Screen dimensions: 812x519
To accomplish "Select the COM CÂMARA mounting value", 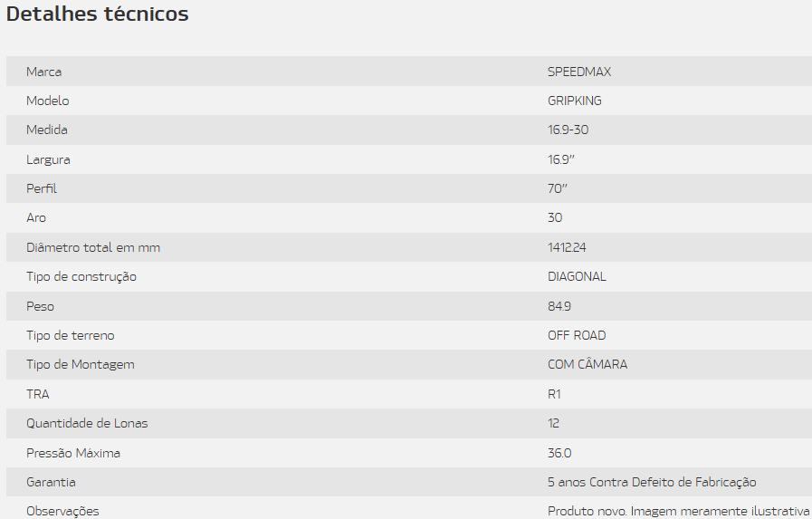I will click(588, 364).
